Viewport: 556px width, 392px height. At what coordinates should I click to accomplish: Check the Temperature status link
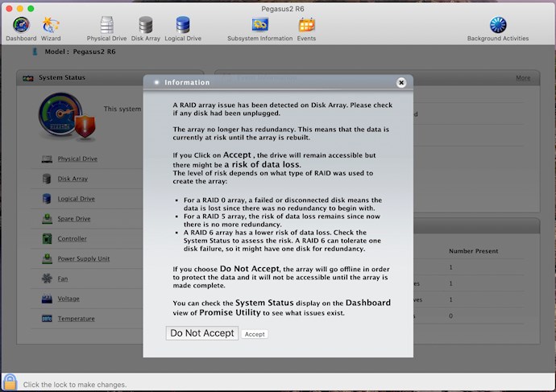tap(76, 319)
